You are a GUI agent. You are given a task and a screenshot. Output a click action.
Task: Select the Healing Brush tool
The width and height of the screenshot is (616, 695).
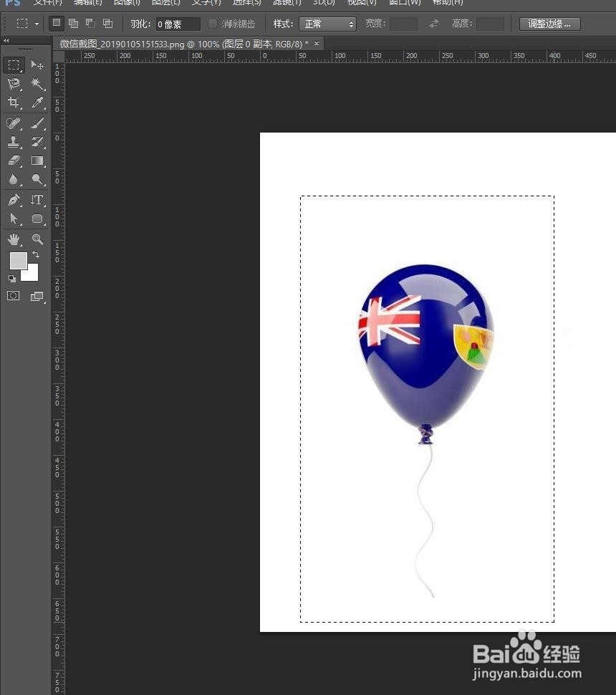(14, 123)
